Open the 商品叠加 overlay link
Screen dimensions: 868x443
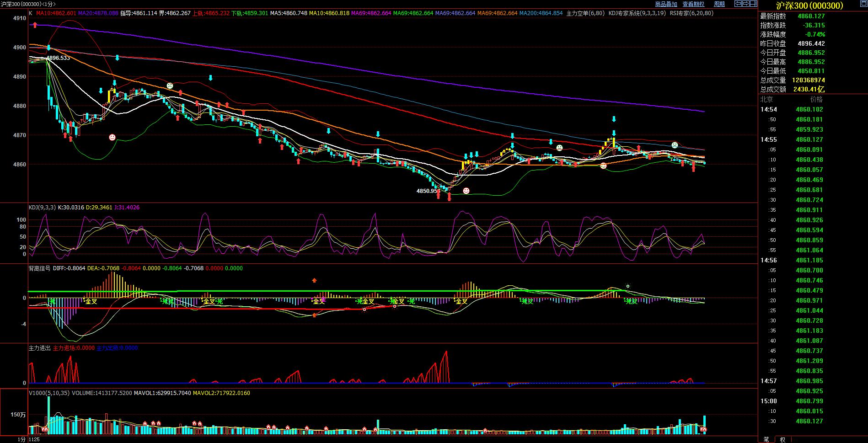pos(666,4)
